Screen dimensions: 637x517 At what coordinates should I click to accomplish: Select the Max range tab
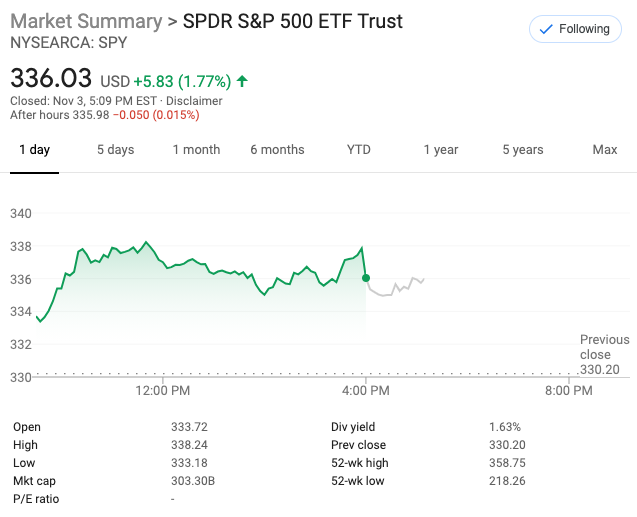(604, 150)
